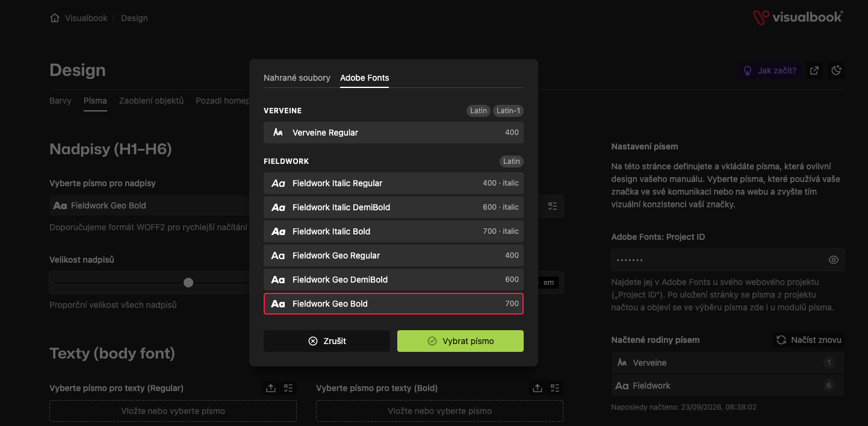Viewport: 868px width, 426px height.
Task: Open font list icon for Regular body font
Action: tap(288, 388)
